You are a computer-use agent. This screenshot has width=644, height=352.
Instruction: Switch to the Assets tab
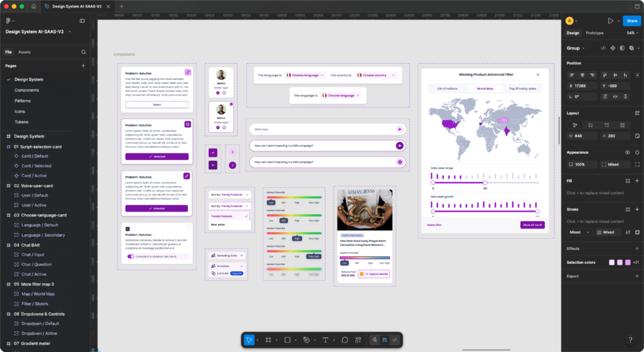click(25, 52)
